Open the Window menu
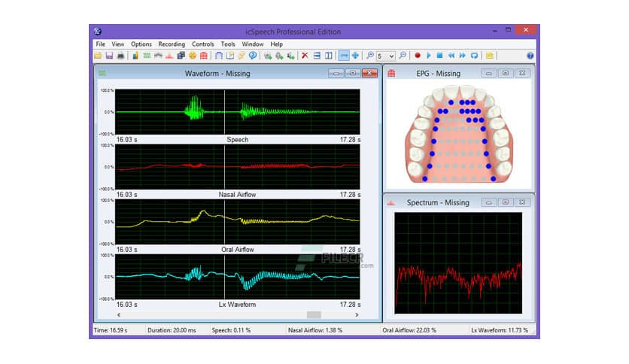 coord(252,44)
